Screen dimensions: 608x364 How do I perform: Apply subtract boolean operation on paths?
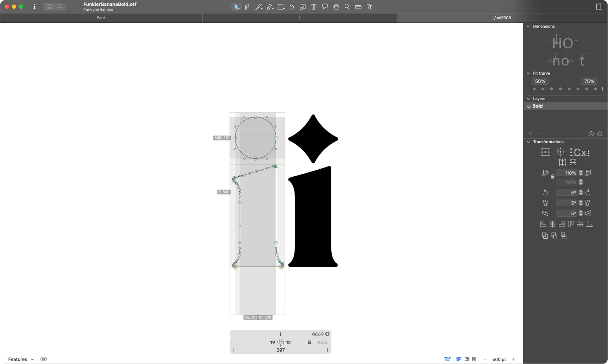coord(554,236)
